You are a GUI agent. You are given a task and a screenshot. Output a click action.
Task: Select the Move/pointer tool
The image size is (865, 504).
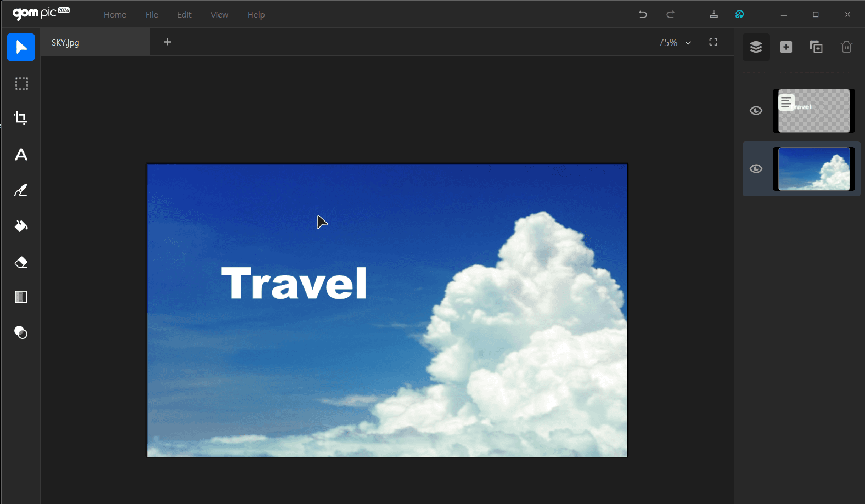click(x=21, y=47)
